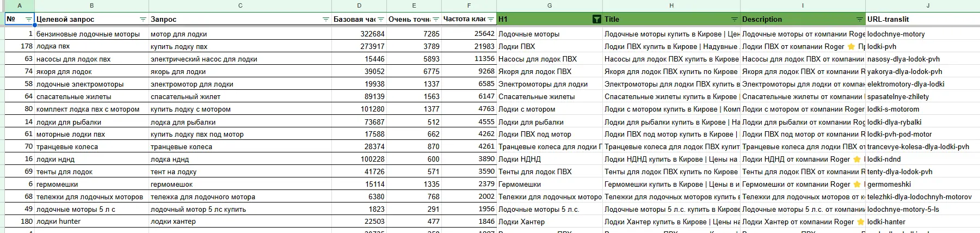Click the filter icon in Запрос header
Screen dimensions: 980x233
coord(326,19)
